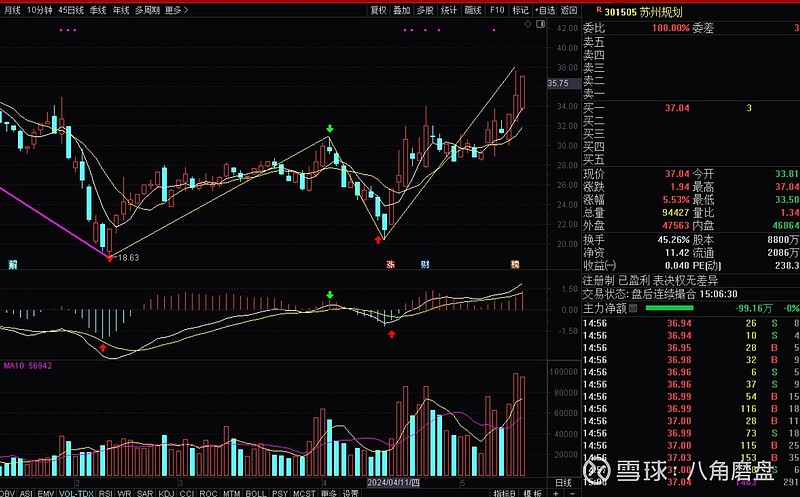
Task: Click the red up-arrow at the second MACD trough
Action: (391, 334)
